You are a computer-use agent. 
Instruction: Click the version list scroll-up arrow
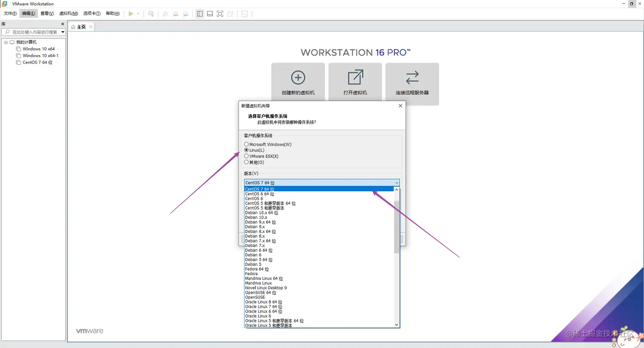pos(397,190)
